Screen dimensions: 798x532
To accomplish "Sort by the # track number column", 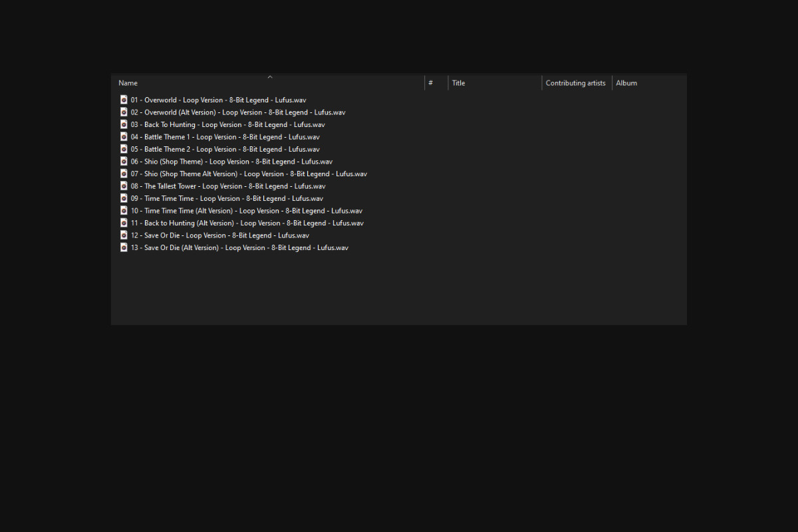I will pos(431,83).
